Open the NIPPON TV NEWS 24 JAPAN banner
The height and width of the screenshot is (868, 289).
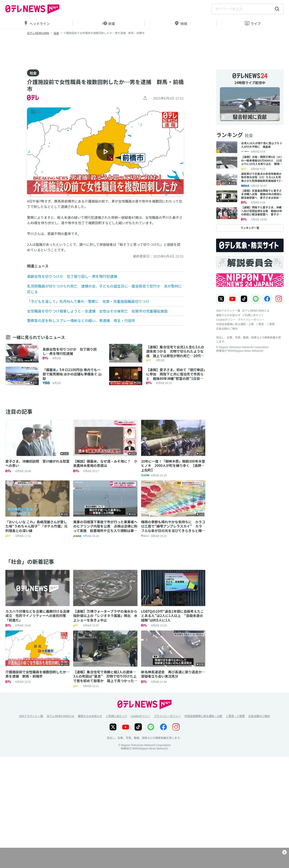pyautogui.click(x=250, y=280)
